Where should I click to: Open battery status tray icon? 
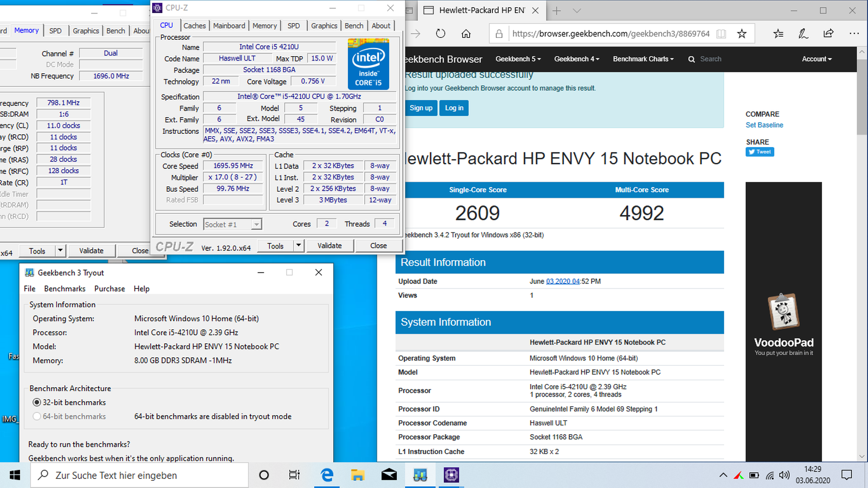754,475
